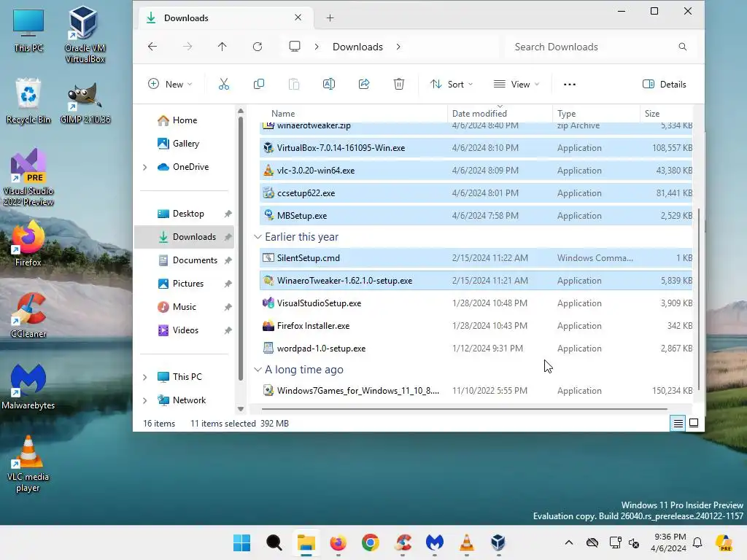Select Firefox Installer.exe file

click(x=476, y=326)
